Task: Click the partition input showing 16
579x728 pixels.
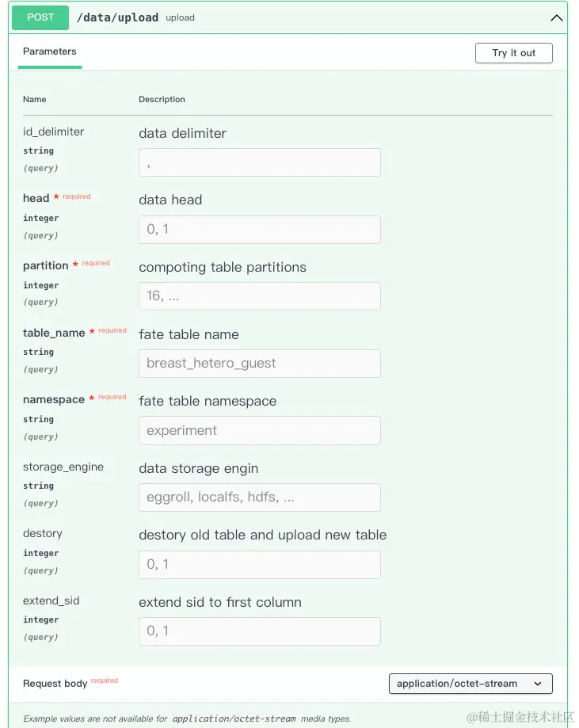Action: pyautogui.click(x=260, y=296)
